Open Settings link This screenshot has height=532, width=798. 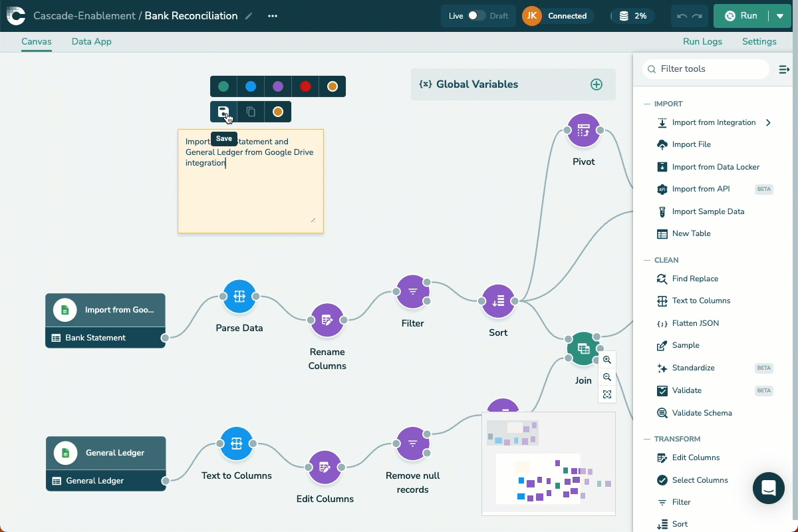[x=759, y=41]
